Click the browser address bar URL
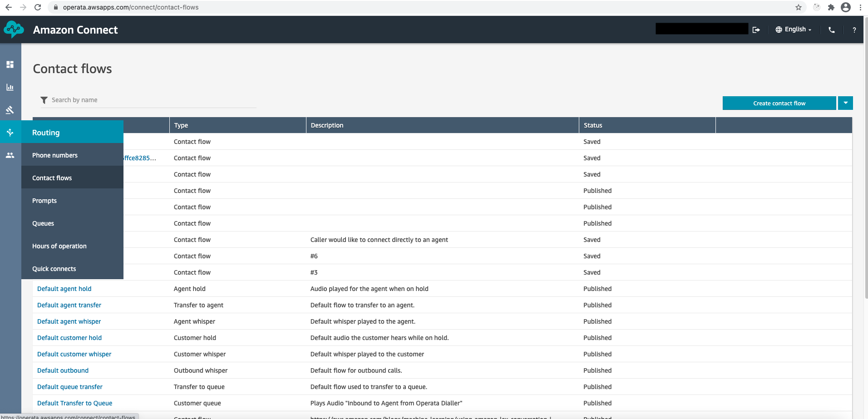Screen dimensions: 868x419 tap(131, 7)
